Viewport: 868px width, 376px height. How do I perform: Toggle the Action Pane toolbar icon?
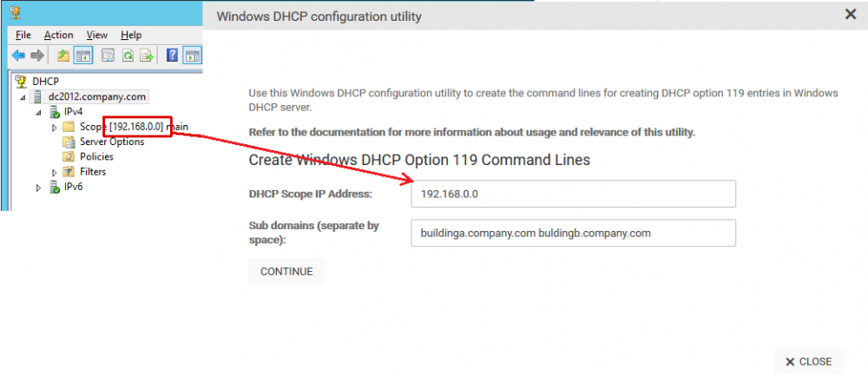click(192, 56)
